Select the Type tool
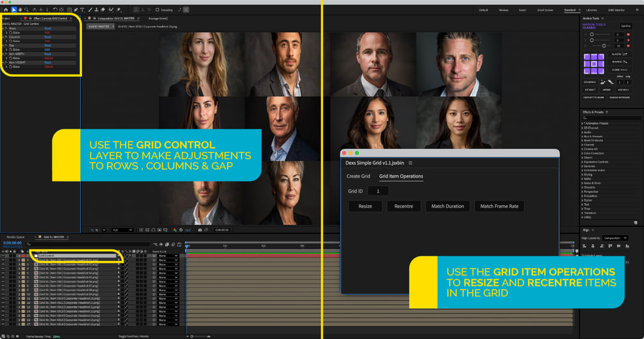The image size is (644, 339). tap(82, 10)
